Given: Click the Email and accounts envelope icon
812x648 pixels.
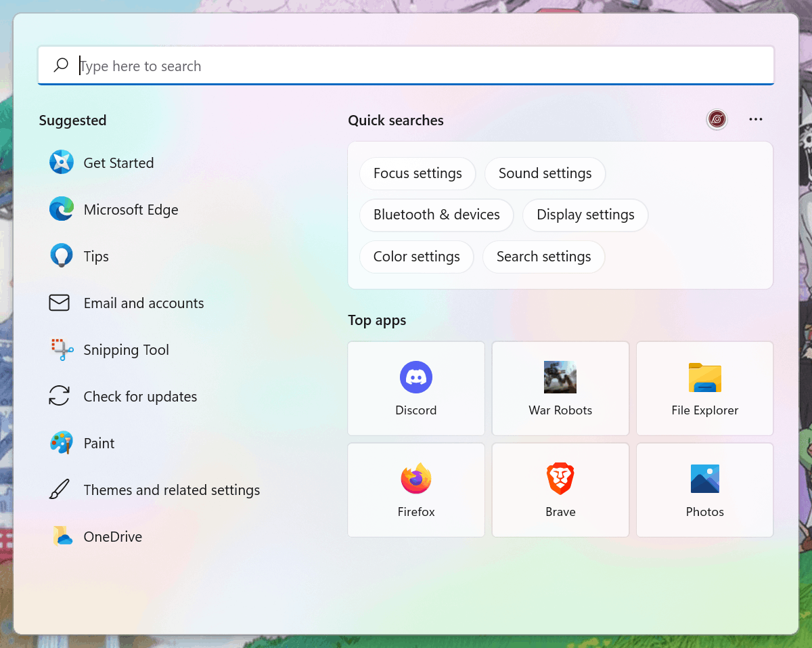Looking at the screenshot, I should pyautogui.click(x=60, y=303).
